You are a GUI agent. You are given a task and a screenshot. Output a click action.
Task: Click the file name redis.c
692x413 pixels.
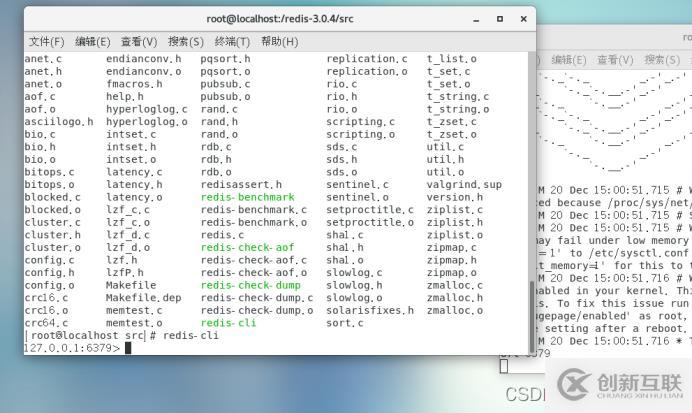point(222,235)
